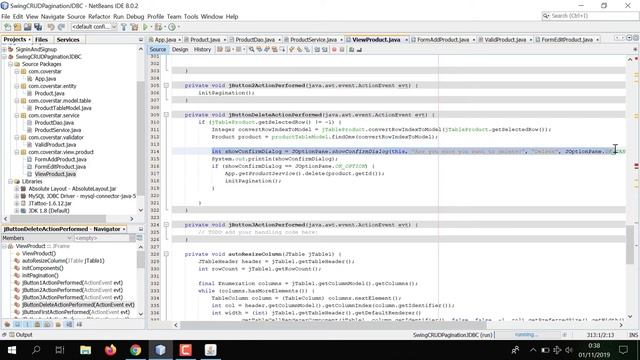Open the Members dropdown in Navigator
Viewport: 640px width, 360px height.
click(37, 238)
